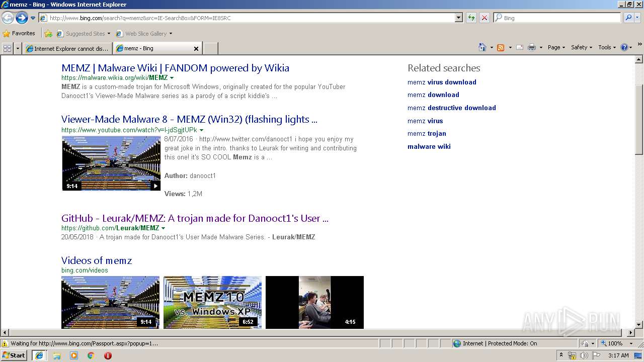Screen dimensions: 644x362
Task: Click the red circle taskbar icon
Action: [108, 355]
